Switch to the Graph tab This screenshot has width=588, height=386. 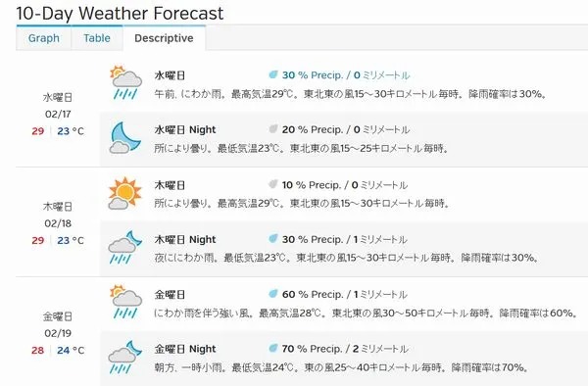43,38
